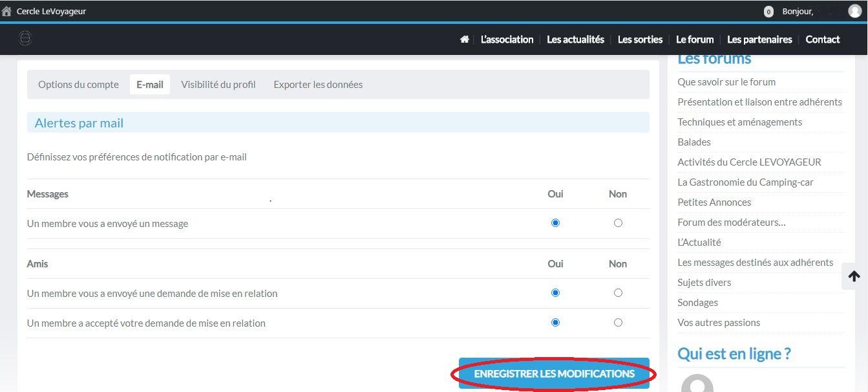Screen dimensions: 868x392
Task: Click 'Un membre a accepté votre demande' text
Action: 146,323
